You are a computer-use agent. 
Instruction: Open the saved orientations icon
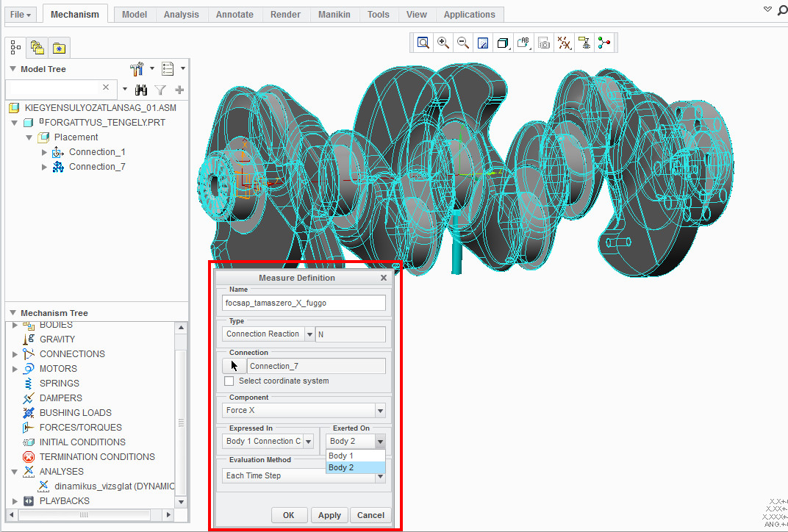[523, 43]
